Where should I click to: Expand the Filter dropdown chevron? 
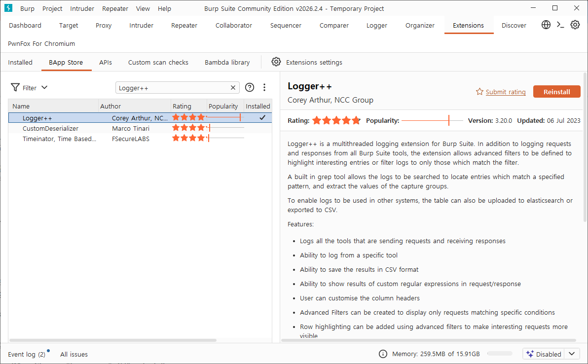[x=44, y=87]
